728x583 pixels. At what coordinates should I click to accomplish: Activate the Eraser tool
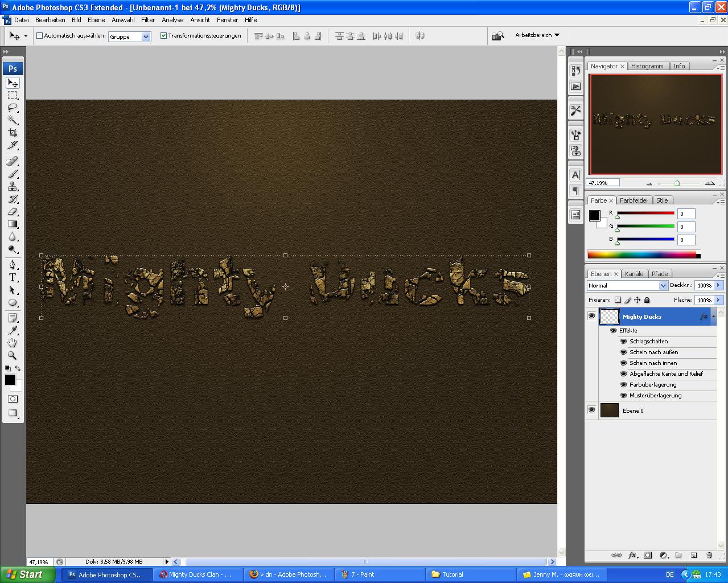pyautogui.click(x=13, y=212)
